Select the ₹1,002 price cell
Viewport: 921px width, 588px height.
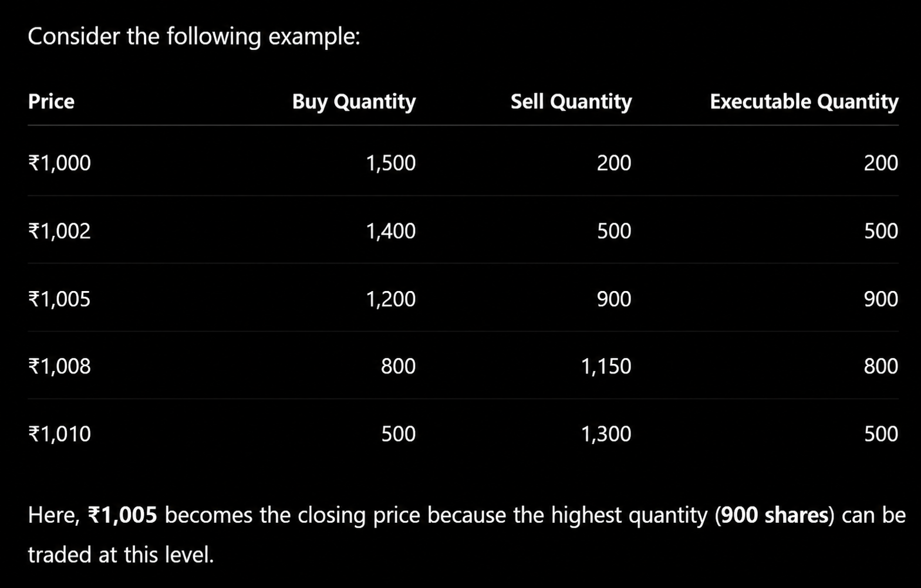pyautogui.click(x=59, y=231)
